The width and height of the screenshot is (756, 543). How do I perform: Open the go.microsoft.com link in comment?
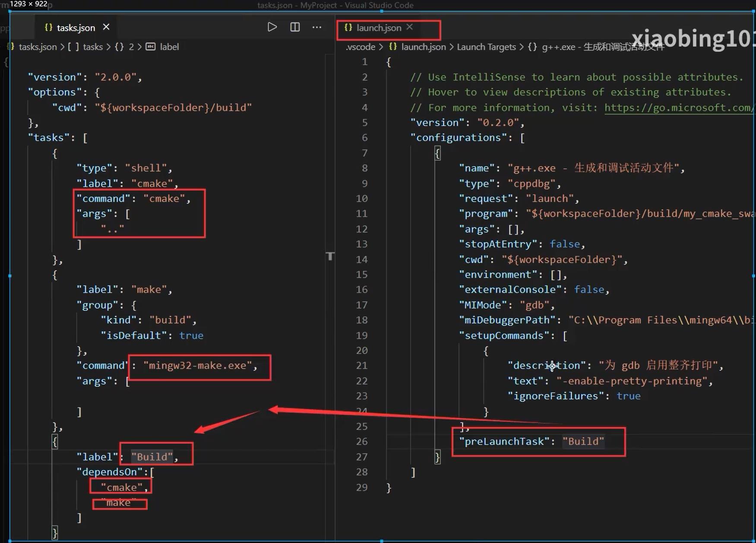(679, 107)
